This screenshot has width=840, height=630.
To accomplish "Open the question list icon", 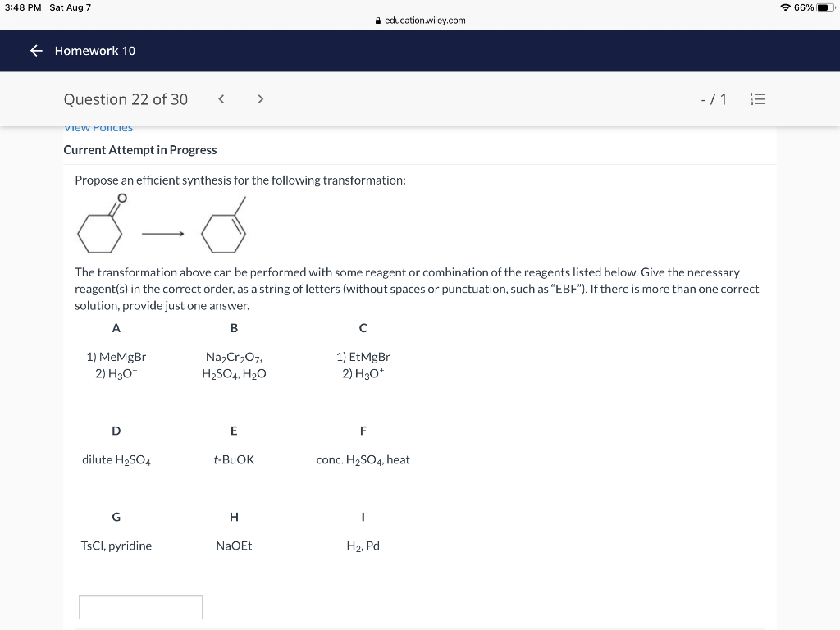I will 758,99.
